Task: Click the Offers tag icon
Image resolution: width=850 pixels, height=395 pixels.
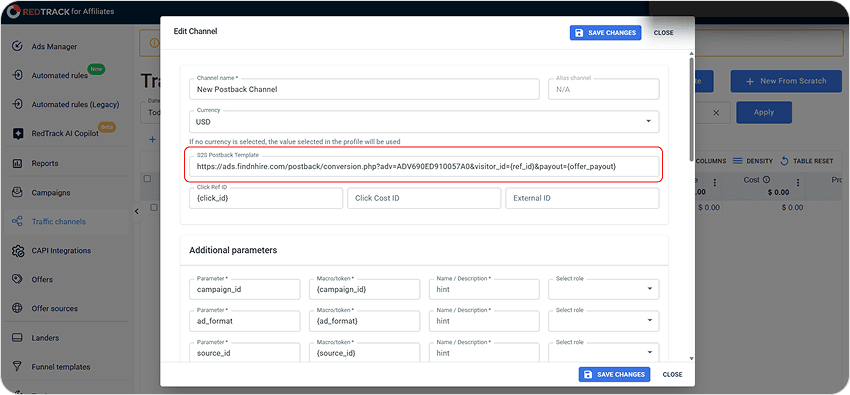Action: point(17,279)
